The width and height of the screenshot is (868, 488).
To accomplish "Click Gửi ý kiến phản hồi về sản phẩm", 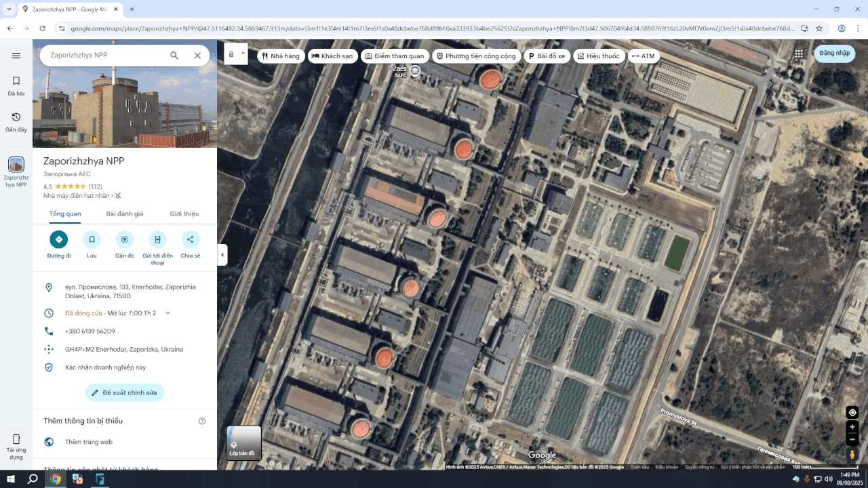I will [753, 467].
